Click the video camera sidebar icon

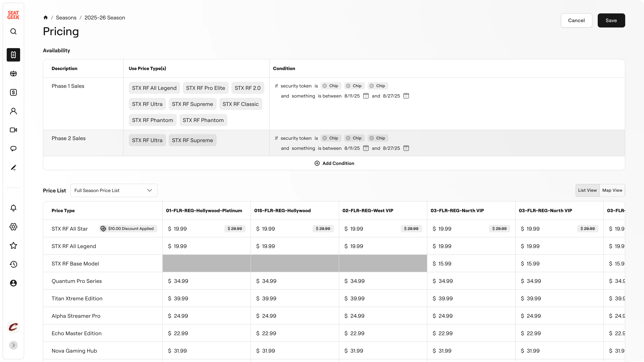[x=13, y=130]
